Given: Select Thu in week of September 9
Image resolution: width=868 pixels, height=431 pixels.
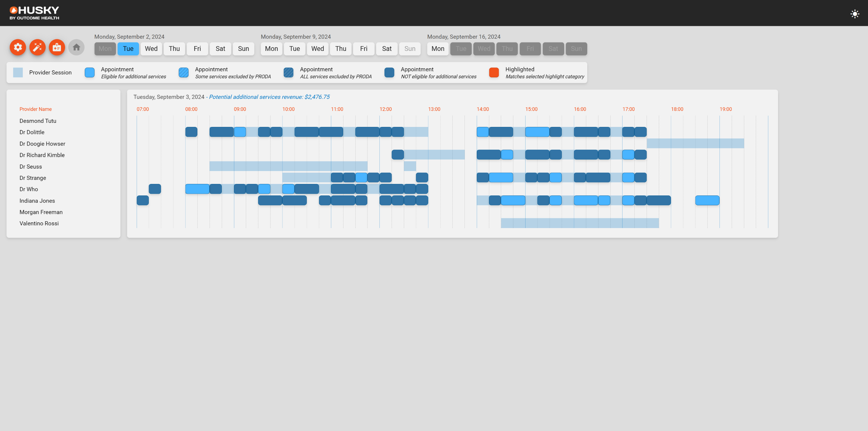Looking at the screenshot, I should pos(341,49).
